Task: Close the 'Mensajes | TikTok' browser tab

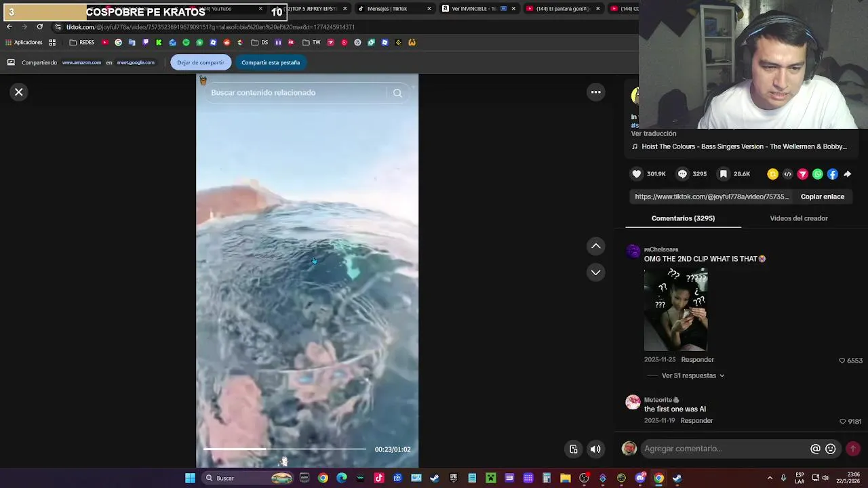Action: tap(429, 9)
